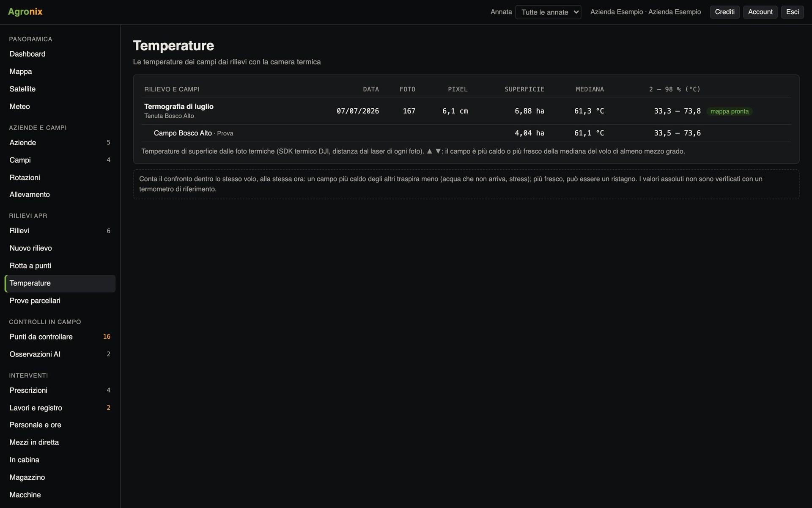
Task: Click the Agronix logo
Action: (x=25, y=12)
